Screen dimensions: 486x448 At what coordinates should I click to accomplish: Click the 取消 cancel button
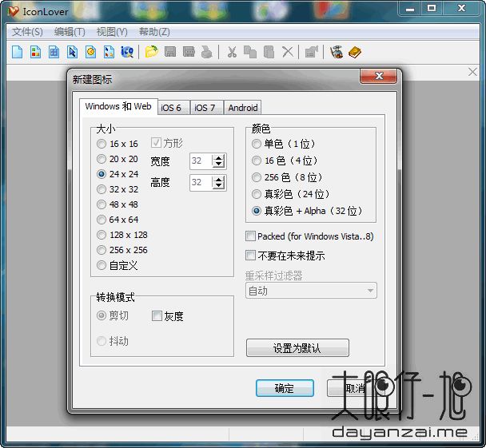[356, 388]
